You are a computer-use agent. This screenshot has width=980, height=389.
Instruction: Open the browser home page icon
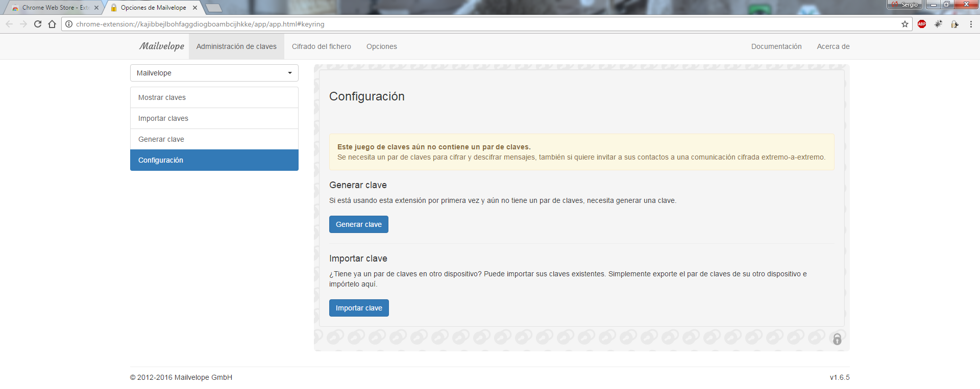click(52, 24)
